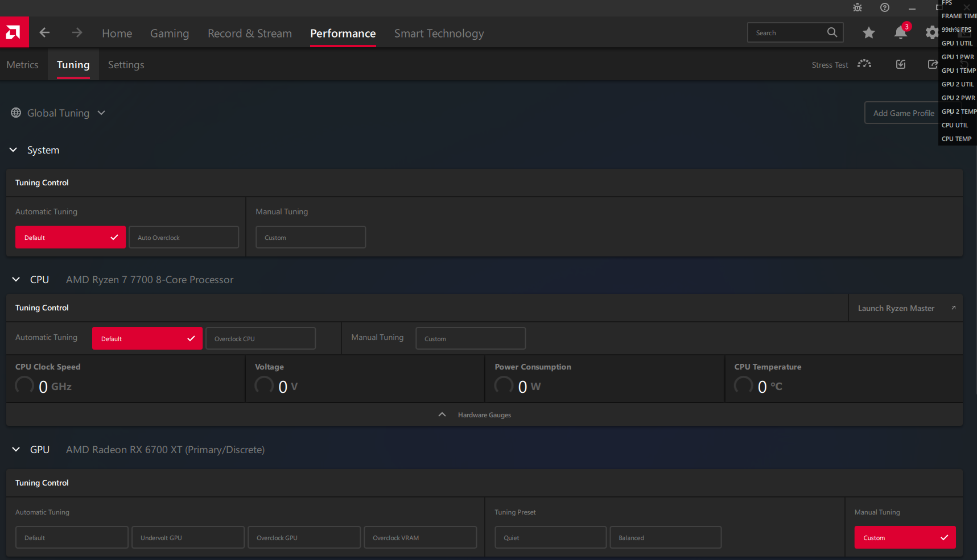
Task: Click the favorites star icon
Action: click(x=868, y=32)
